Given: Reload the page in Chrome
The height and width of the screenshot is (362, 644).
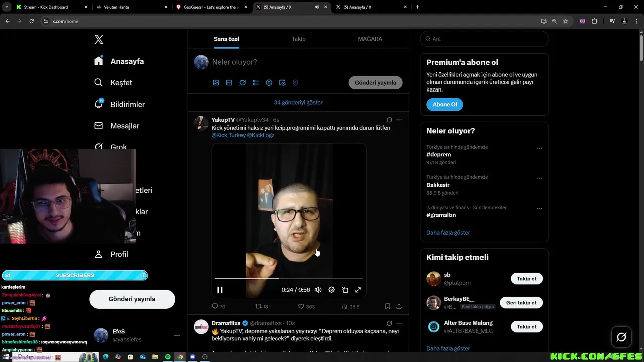Looking at the screenshot, I should pos(31,21).
